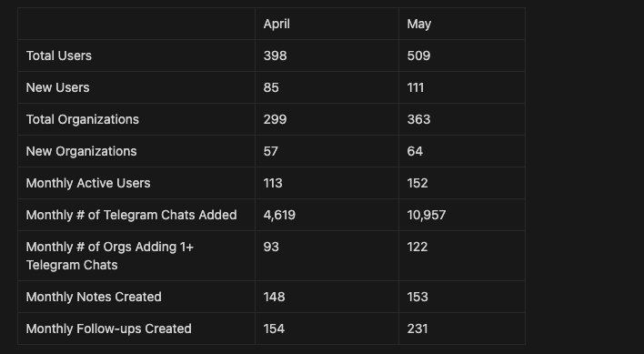Click May Total Users value 509
The height and width of the screenshot is (354, 644).
[x=418, y=56]
